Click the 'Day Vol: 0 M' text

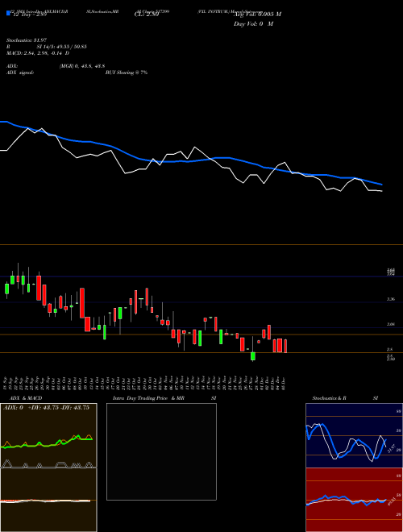253,24
